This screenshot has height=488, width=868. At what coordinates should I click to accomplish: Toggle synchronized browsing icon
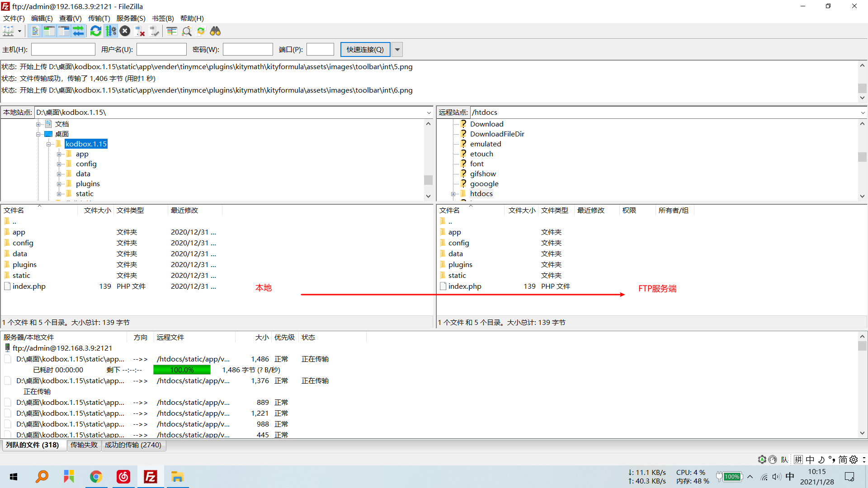pyautogui.click(x=201, y=31)
